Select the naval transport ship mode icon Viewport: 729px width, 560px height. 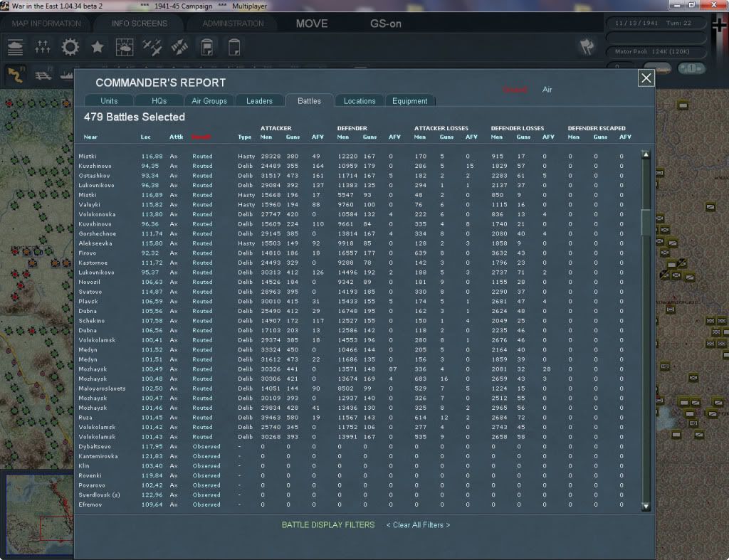(68, 75)
